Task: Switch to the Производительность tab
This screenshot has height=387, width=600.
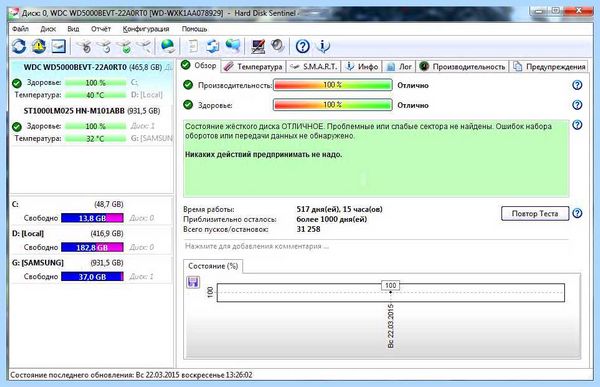Action: (462, 67)
